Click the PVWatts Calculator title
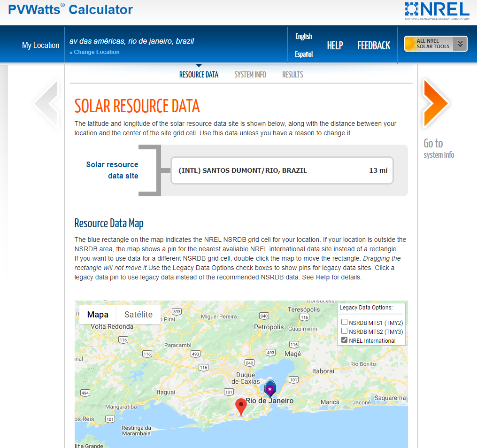477x448 pixels. 70,10
